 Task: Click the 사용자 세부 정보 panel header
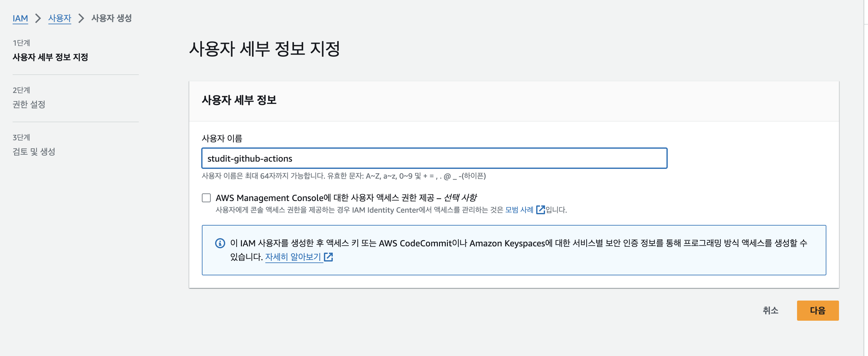click(239, 100)
